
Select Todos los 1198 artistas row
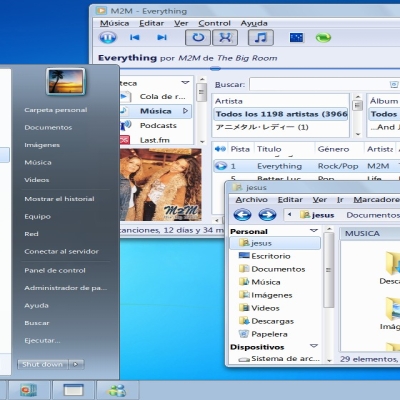pyautogui.click(x=281, y=114)
